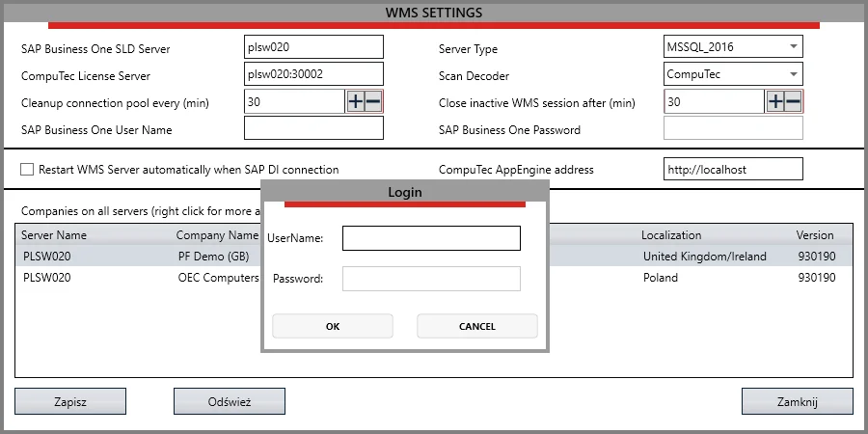
Task: Click the Poland localization cell
Action: (661, 278)
